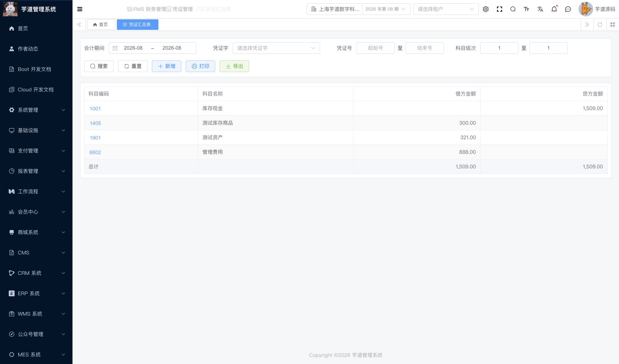Viewport: 619px width, 364px height.
Task: Click the 库存现金 account name cell
Action: pos(275,108)
